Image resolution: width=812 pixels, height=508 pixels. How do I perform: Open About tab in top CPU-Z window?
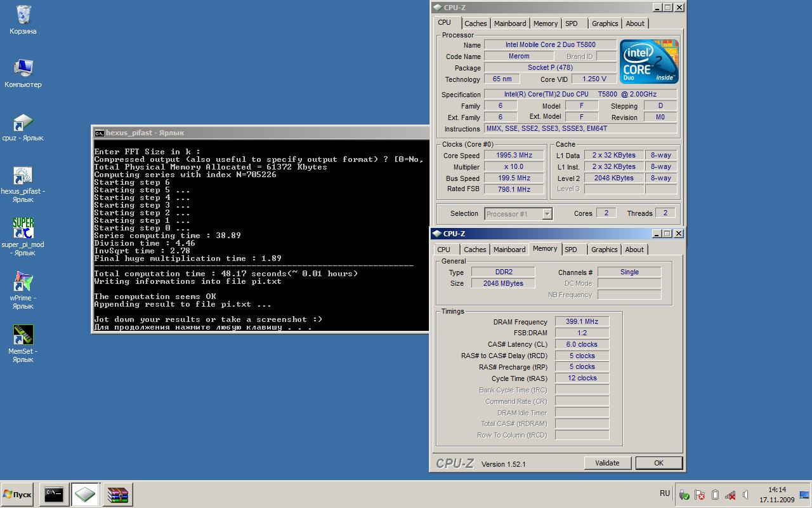click(635, 23)
